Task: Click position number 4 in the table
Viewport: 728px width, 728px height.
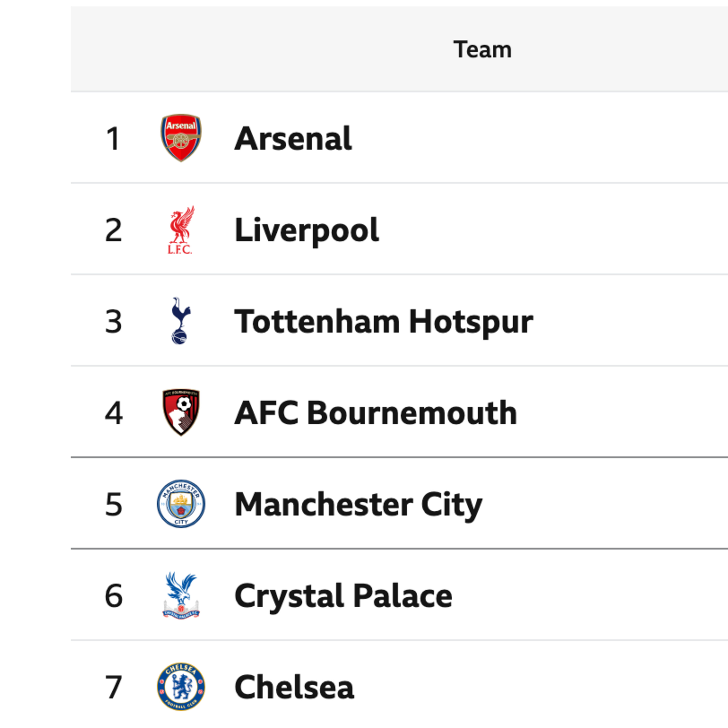Action: [x=113, y=413]
